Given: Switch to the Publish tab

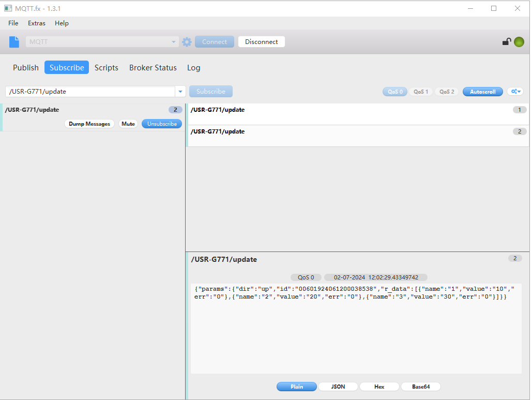Looking at the screenshot, I should point(26,68).
